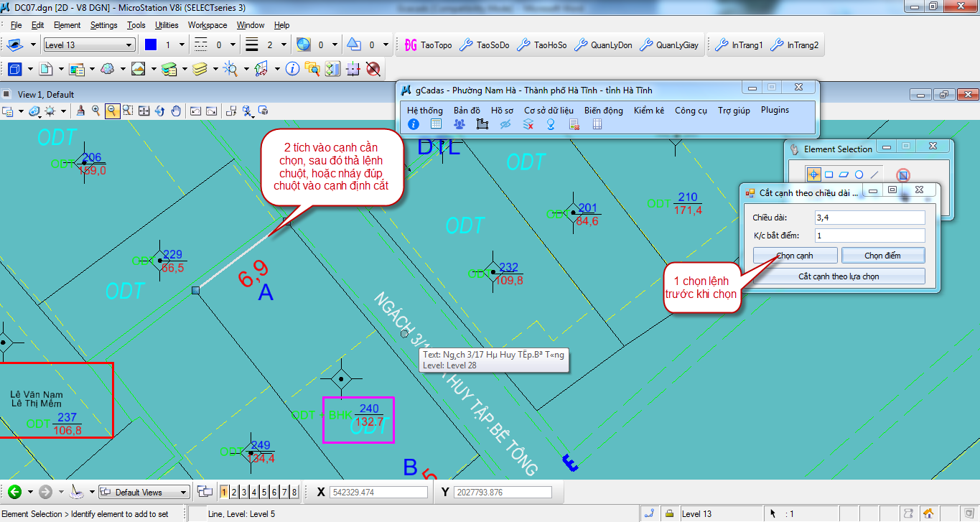The width and height of the screenshot is (980, 522).
Task: Select the Pan View hand tool
Action: [176, 111]
